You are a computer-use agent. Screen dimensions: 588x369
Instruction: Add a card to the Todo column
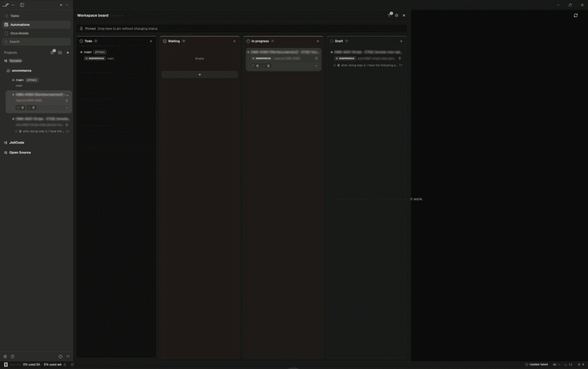[151, 41]
